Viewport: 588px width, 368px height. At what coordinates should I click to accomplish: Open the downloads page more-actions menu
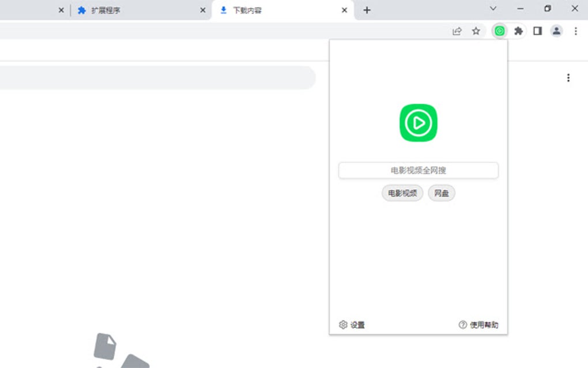pos(568,78)
